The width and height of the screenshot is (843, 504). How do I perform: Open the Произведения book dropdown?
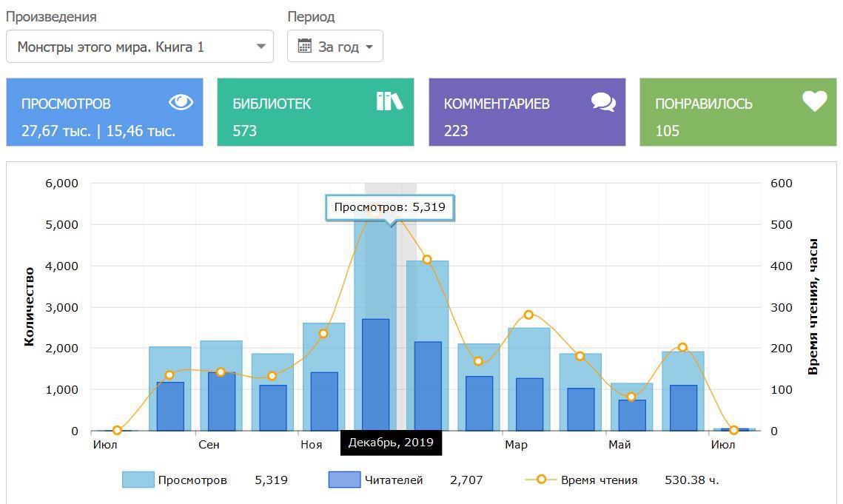pos(139,47)
